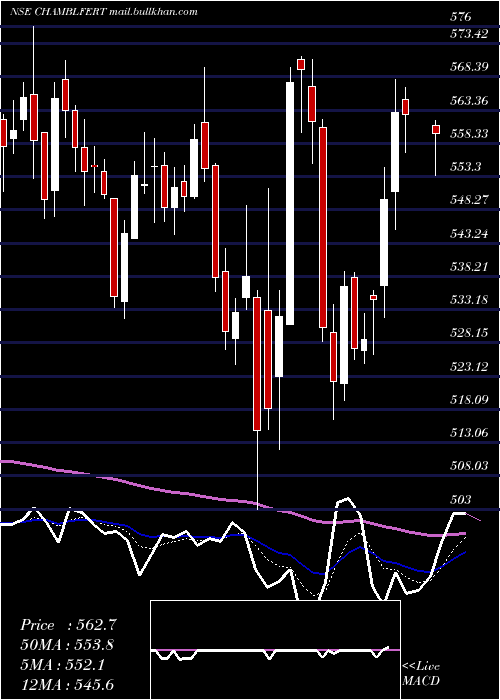The width and height of the screenshot is (500, 700).
Task: Click the 568.39 price axis label
Action: tap(469, 67)
